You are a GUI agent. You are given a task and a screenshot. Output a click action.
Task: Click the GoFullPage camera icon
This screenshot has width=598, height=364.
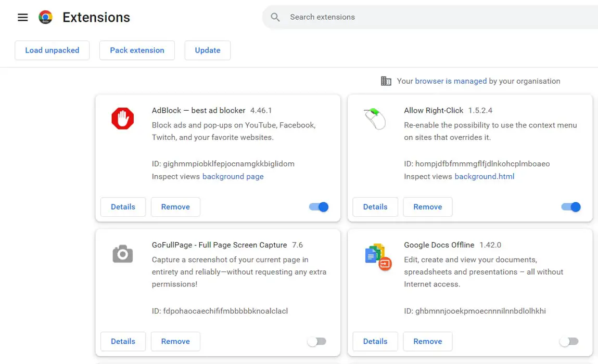pos(122,253)
